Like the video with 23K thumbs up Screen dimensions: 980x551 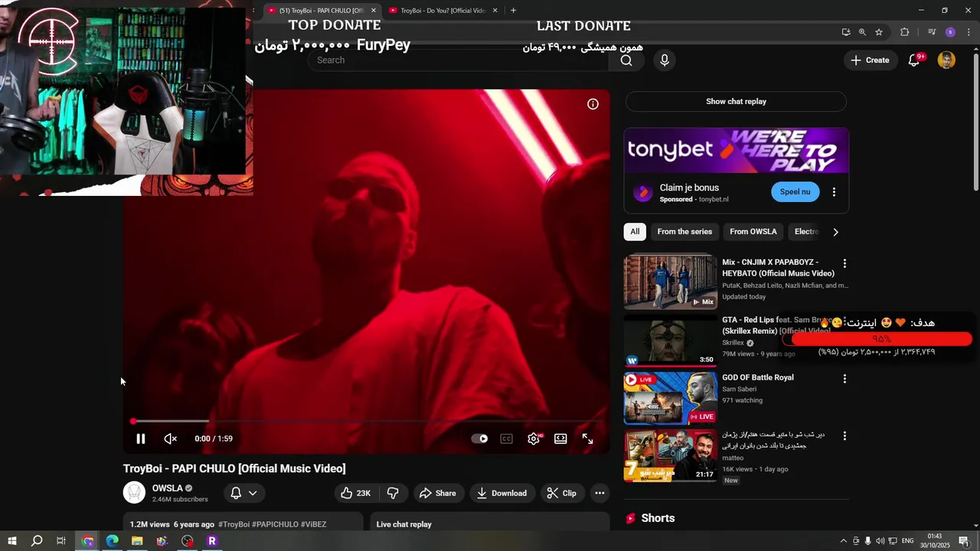(x=355, y=493)
